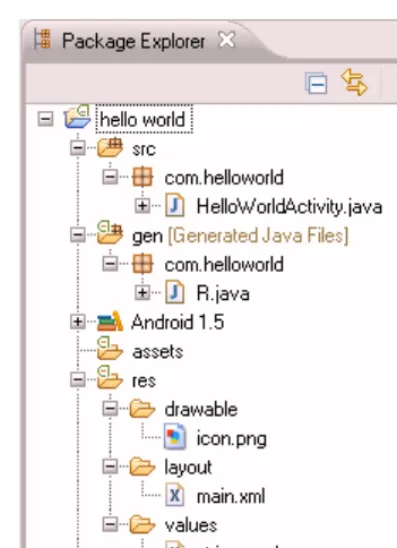
Task: Collapse the layout folder
Action: click(x=110, y=466)
